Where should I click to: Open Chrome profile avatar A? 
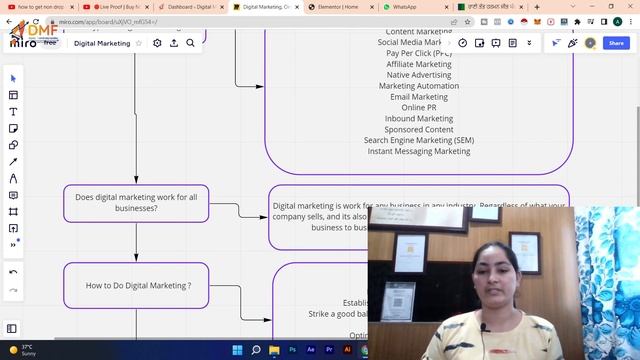(618, 22)
